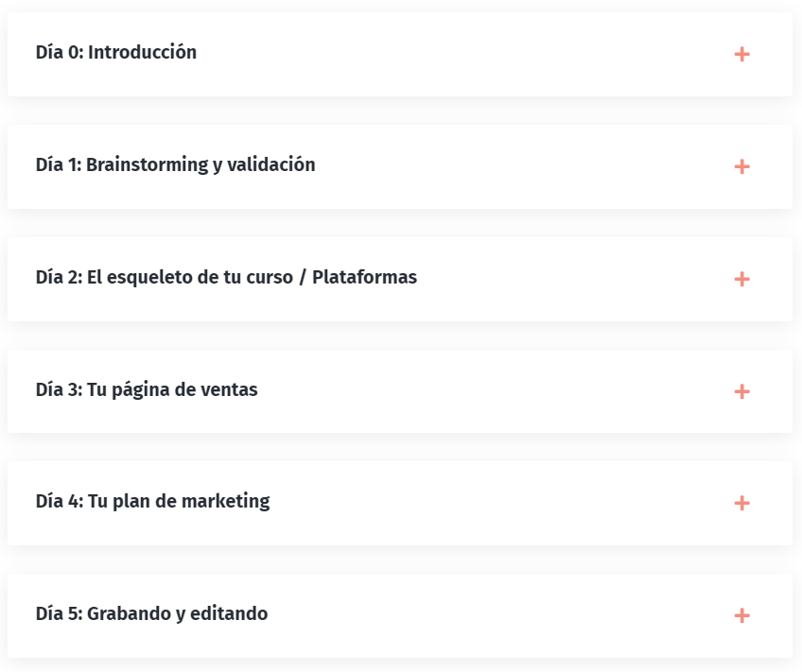The height and width of the screenshot is (672, 802).
Task: Click plus icon next to Tu página de ventas
Action: pos(741,391)
